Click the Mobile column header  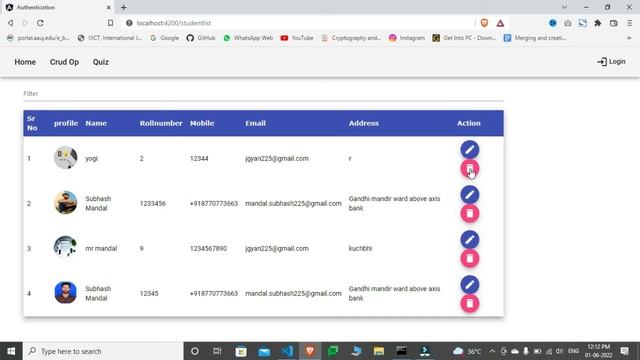[x=202, y=123]
